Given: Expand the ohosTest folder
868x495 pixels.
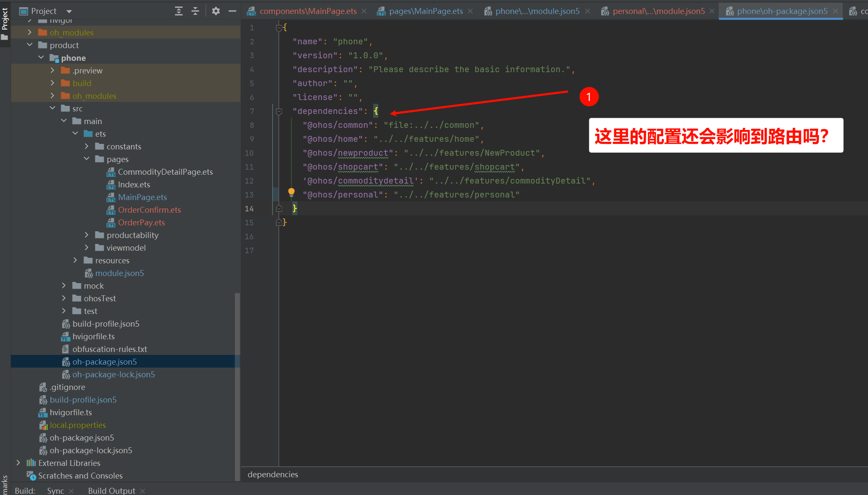Looking at the screenshot, I should coord(64,298).
